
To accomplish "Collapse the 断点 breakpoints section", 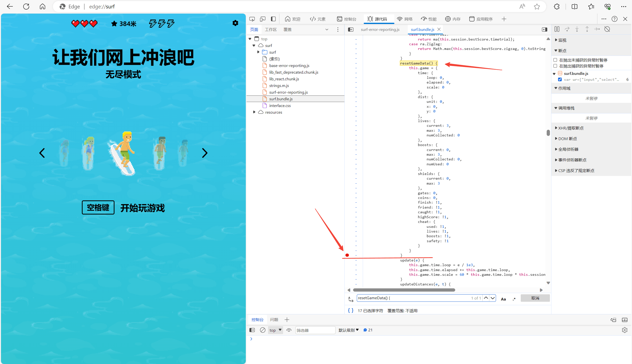I will [561, 50].
